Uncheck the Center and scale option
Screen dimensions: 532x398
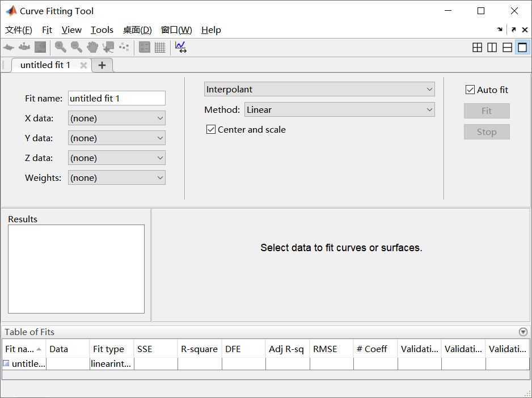210,129
